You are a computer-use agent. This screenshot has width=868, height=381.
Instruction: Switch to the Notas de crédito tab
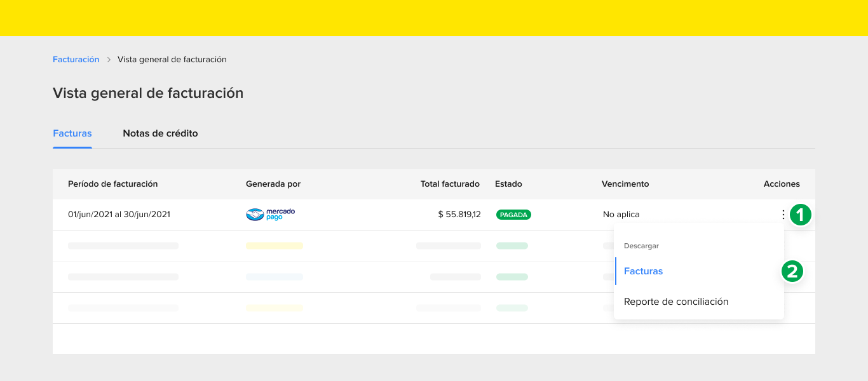click(160, 133)
